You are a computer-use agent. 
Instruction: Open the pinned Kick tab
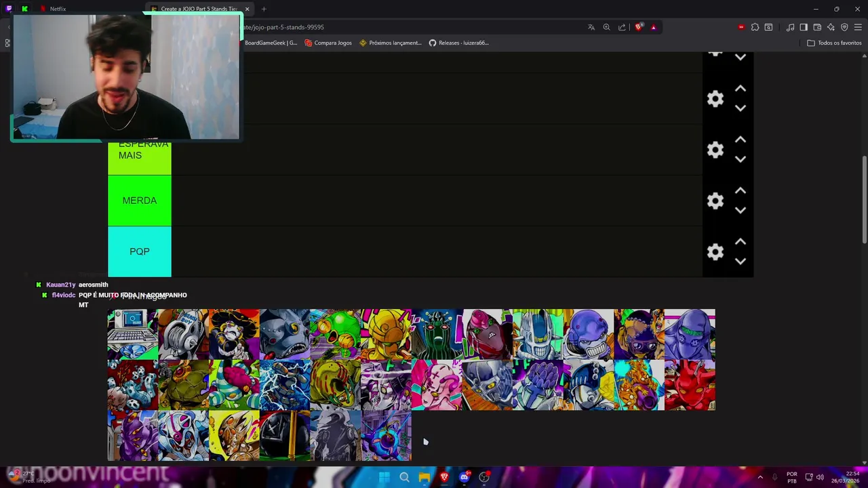point(24,9)
